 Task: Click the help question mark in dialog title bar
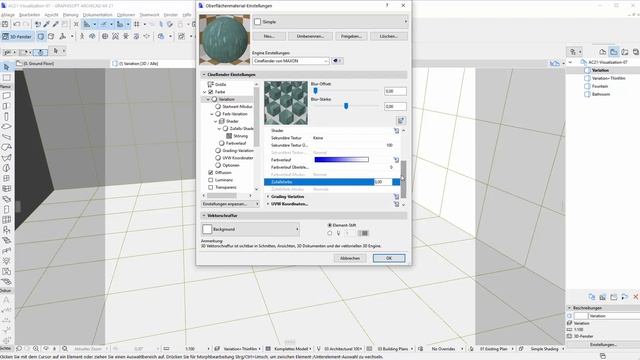tap(387, 5)
